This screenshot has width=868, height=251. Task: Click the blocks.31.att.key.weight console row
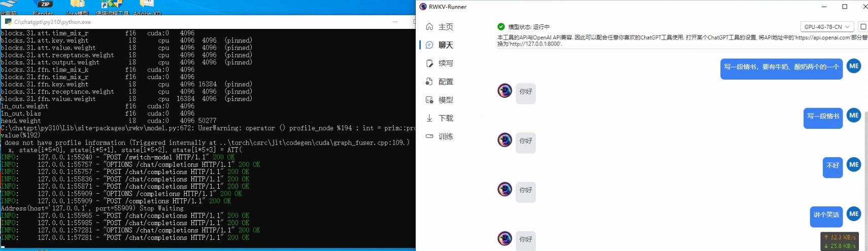pyautogui.click(x=126, y=40)
